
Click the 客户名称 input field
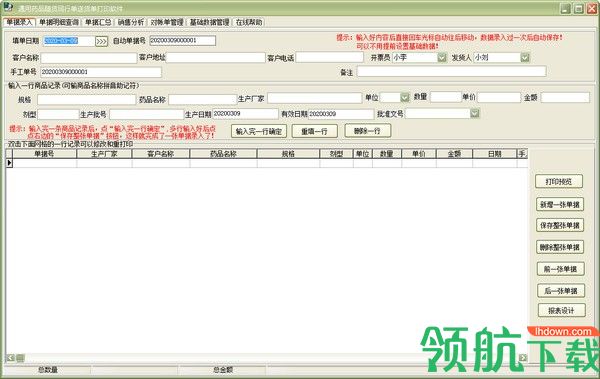coord(88,58)
